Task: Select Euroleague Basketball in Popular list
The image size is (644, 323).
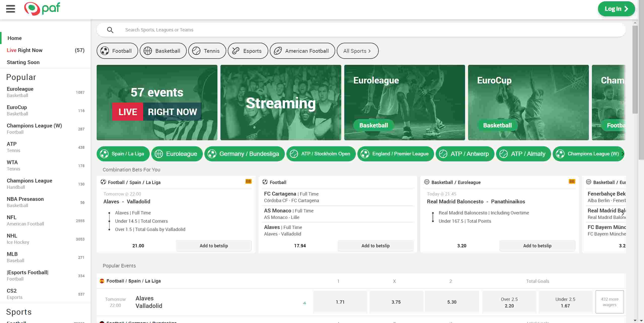Action: click(x=45, y=92)
